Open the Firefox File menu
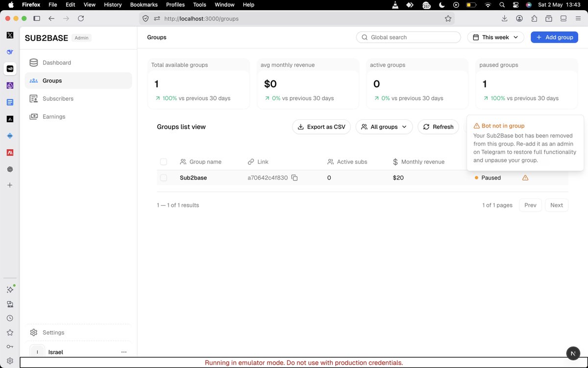 (x=53, y=5)
